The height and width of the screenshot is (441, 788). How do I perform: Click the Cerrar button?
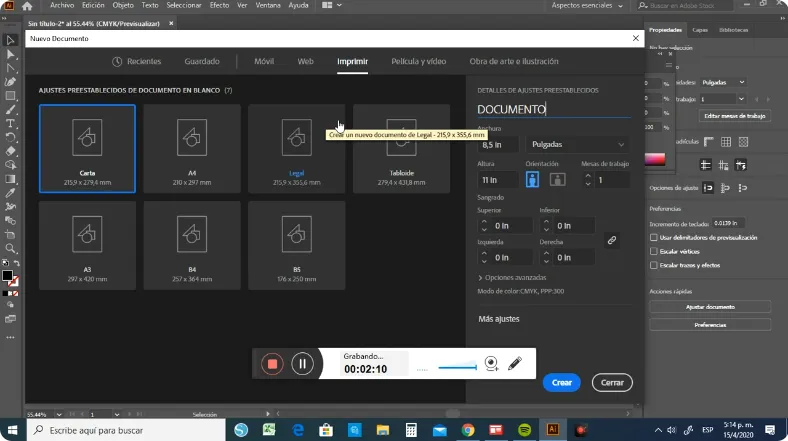(612, 383)
